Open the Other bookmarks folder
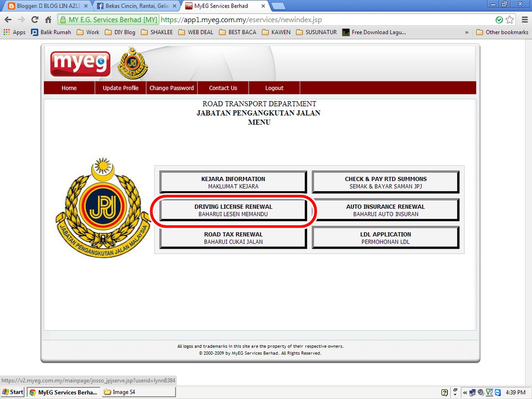Image resolution: width=532 pixels, height=399 pixels. pyautogui.click(x=502, y=32)
